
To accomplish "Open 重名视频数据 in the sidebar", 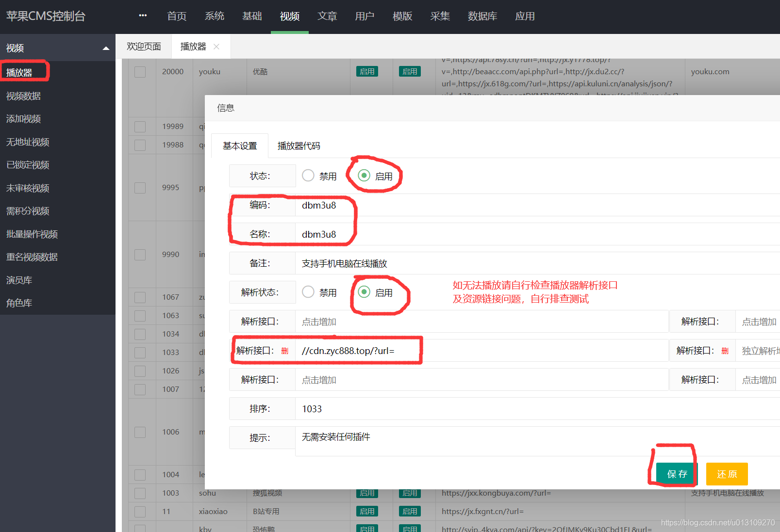I will click(32, 257).
